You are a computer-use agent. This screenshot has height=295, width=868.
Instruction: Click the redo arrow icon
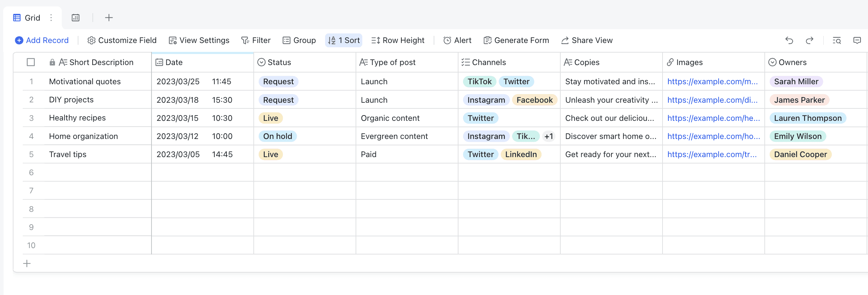[x=809, y=41]
